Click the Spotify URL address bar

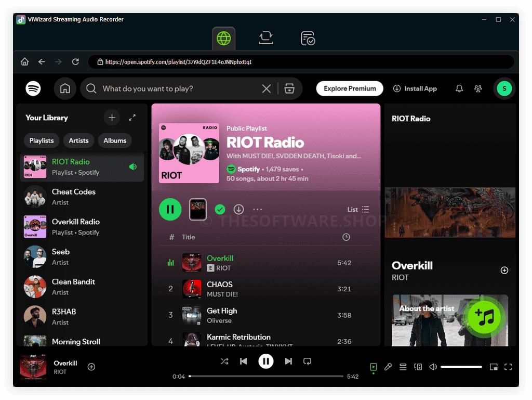pyautogui.click(x=301, y=62)
